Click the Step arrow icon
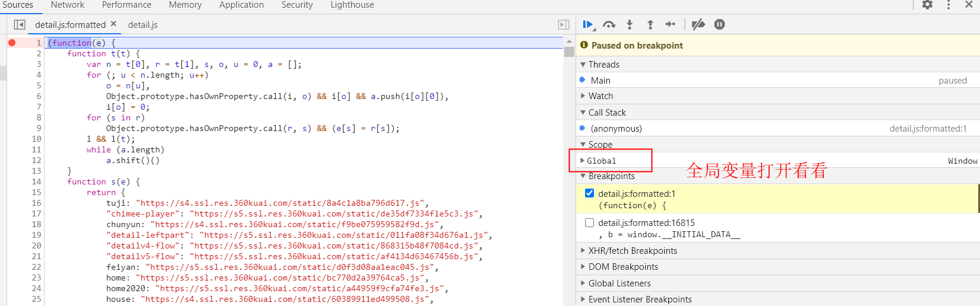The height and width of the screenshot is (306, 980). 671,24
